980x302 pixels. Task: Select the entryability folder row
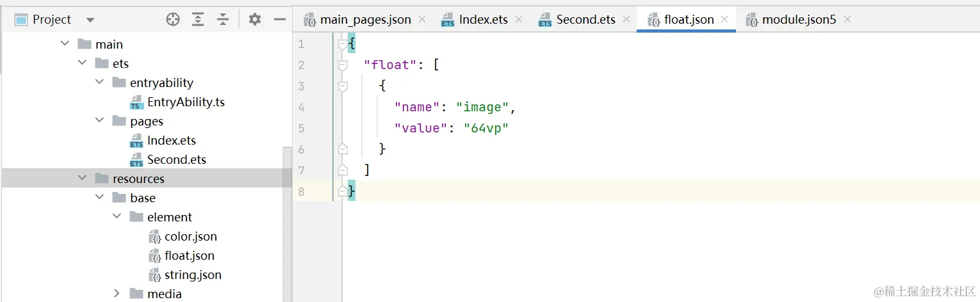146,83
